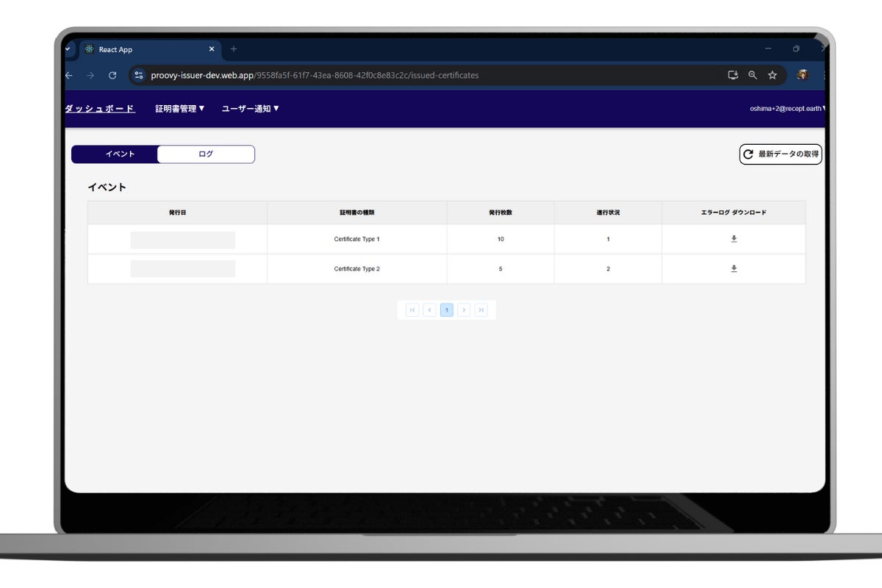Screen dimensions: 882x588
Task: Bookmark this page with the star icon
Action: [772, 75]
